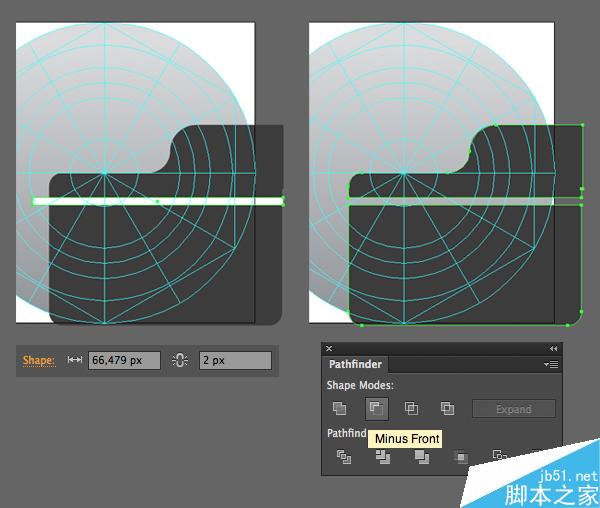Click the Expand button in Pathfinder
This screenshot has width=600, height=508.
click(x=514, y=409)
